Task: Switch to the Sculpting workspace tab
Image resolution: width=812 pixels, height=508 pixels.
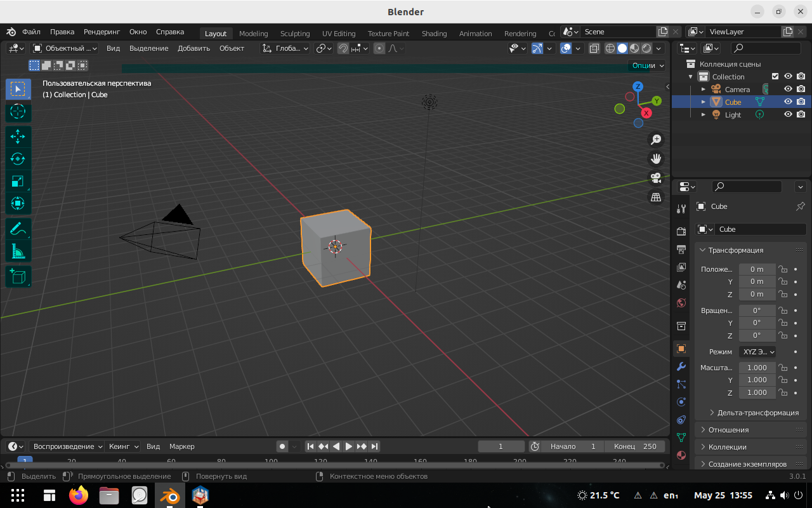Action: point(295,34)
